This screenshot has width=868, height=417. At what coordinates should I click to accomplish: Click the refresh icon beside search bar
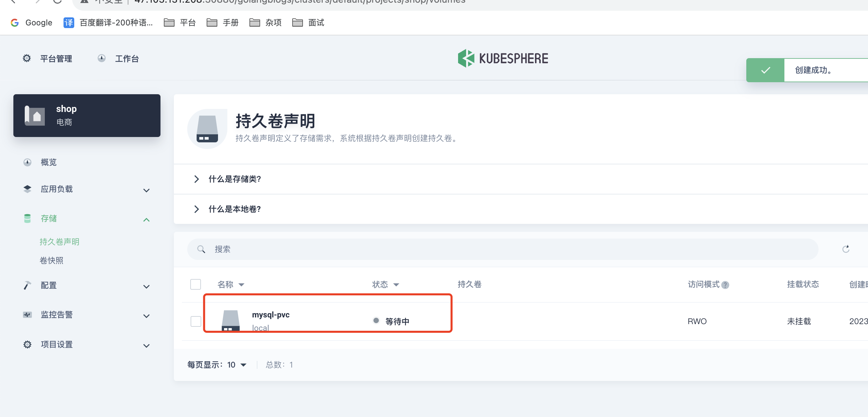tap(846, 249)
